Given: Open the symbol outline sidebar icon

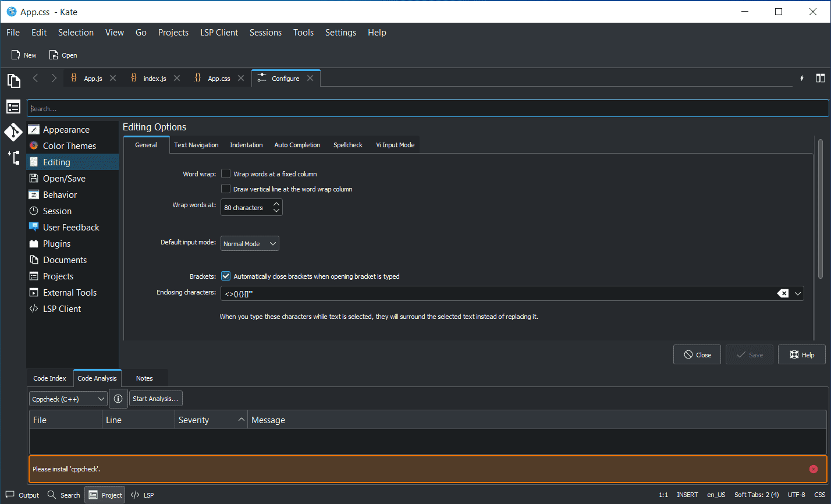Looking at the screenshot, I should (13, 158).
